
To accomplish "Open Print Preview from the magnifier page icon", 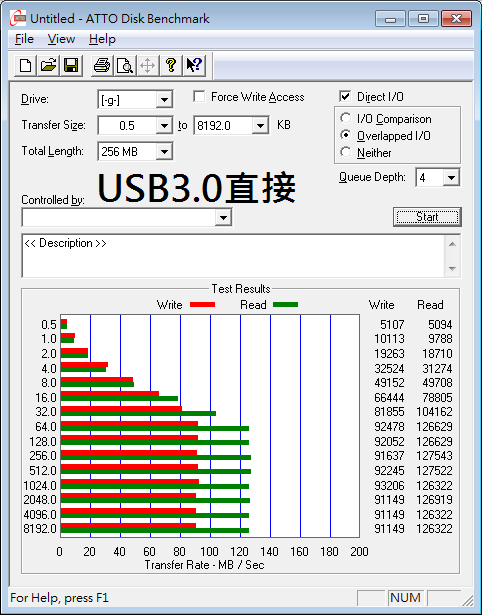I will [x=125, y=65].
